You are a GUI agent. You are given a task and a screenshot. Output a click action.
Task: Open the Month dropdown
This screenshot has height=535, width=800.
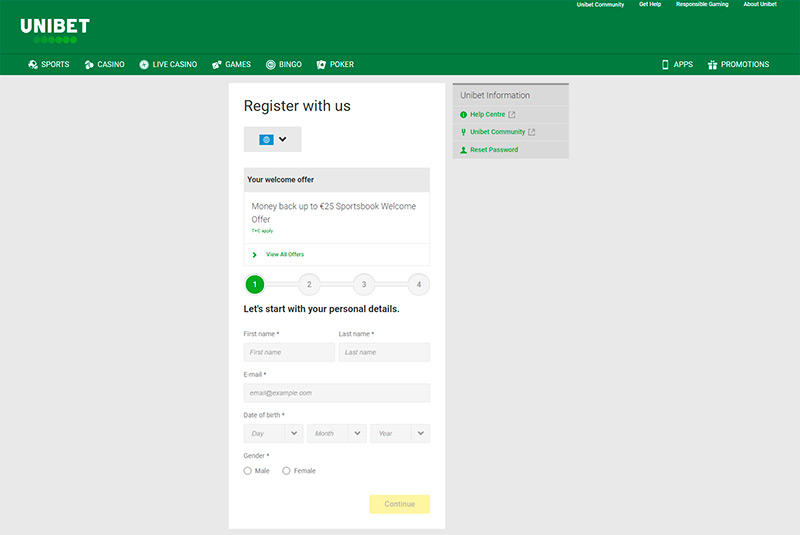(x=337, y=434)
